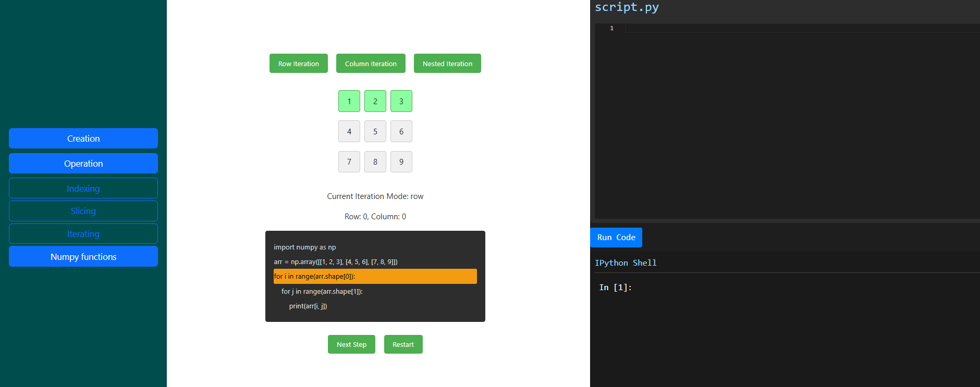The image size is (980, 387).
Task: Open the Creation section in sidebar
Action: point(83,139)
